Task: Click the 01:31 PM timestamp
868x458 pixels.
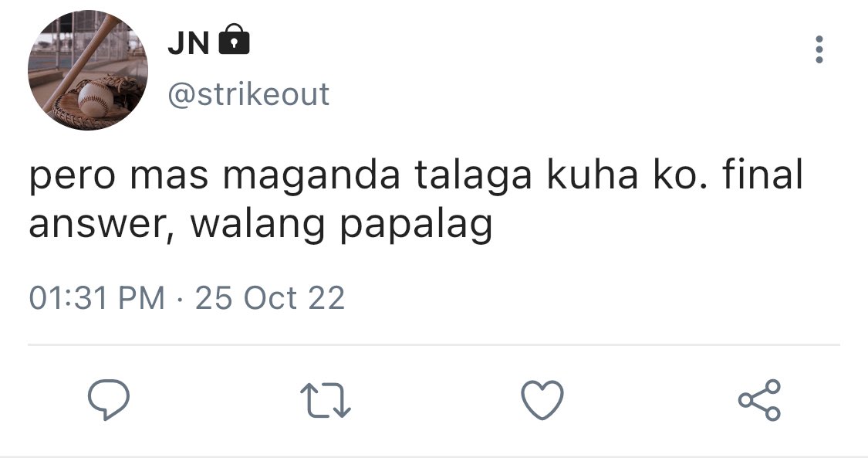Action: coord(97,298)
